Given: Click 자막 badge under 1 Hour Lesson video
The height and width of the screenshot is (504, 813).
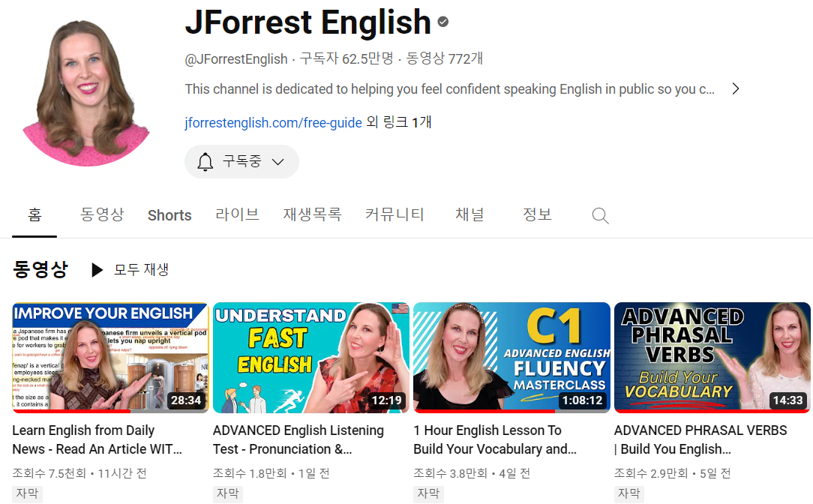Looking at the screenshot, I should pos(429,493).
